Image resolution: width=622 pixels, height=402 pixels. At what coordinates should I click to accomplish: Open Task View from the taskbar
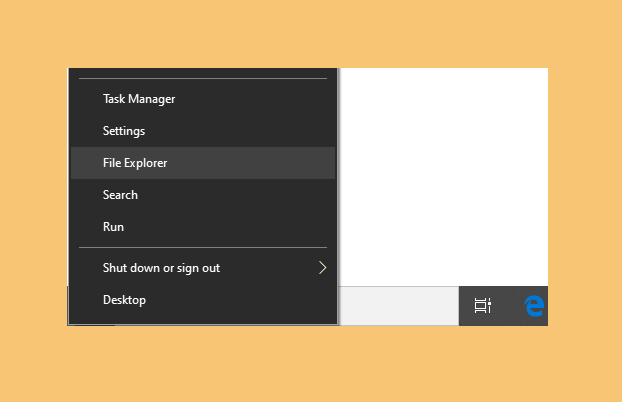coord(482,306)
